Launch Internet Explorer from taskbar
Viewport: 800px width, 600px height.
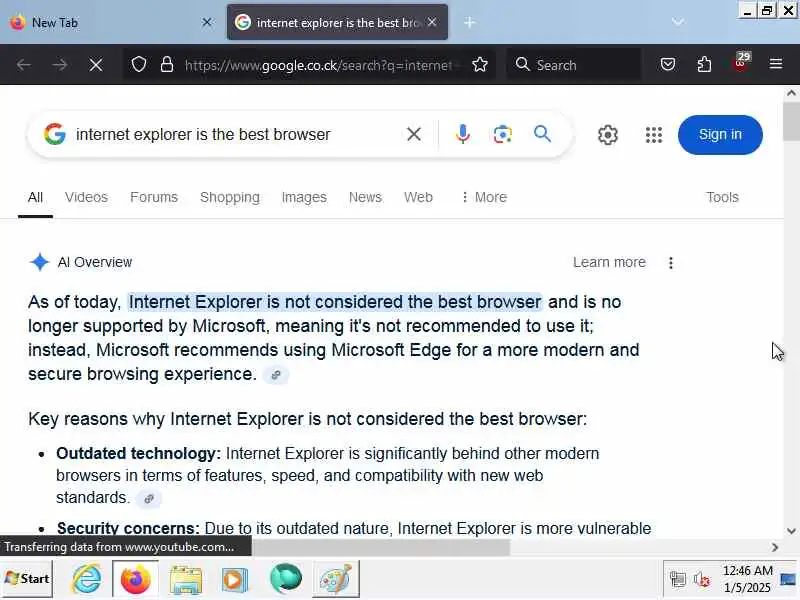point(87,579)
